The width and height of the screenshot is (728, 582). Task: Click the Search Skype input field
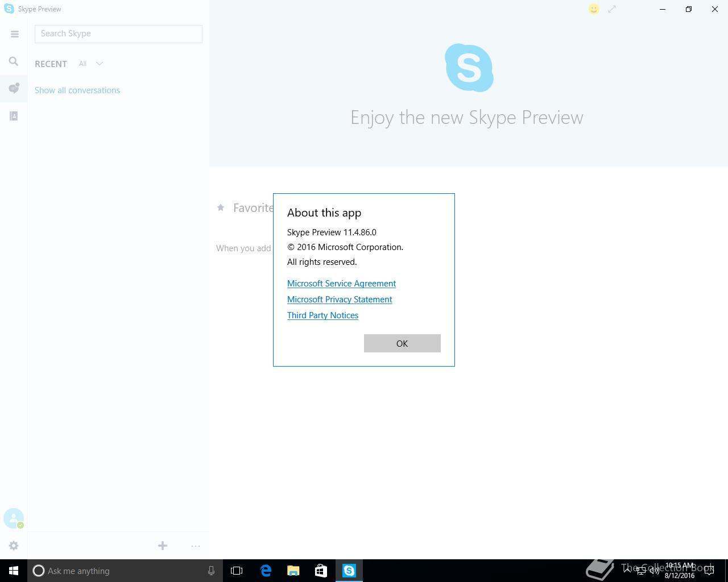click(x=118, y=34)
